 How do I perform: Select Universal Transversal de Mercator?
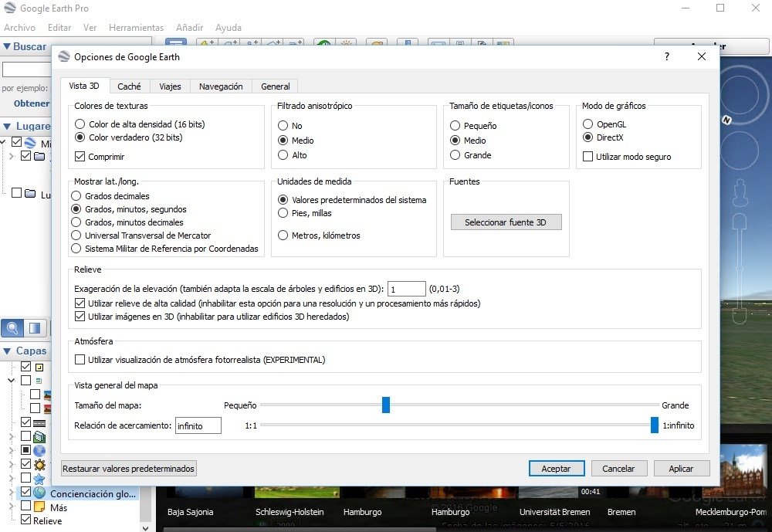pyautogui.click(x=76, y=236)
